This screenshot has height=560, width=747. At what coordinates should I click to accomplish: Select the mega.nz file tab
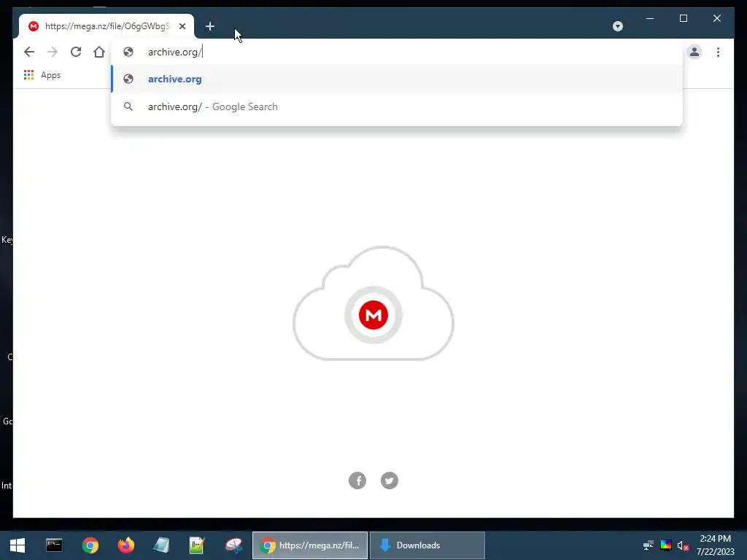click(x=107, y=26)
